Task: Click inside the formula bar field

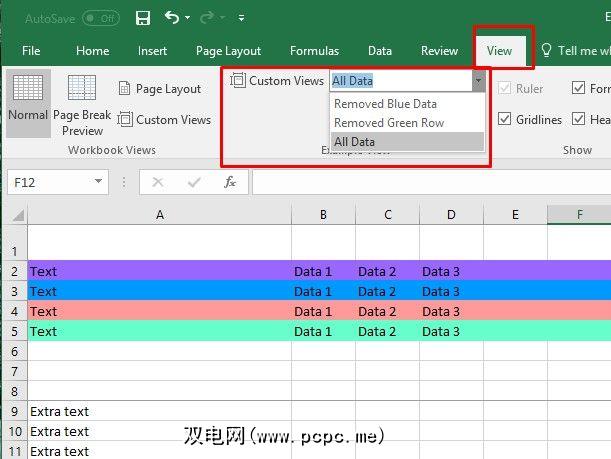Action: point(430,182)
